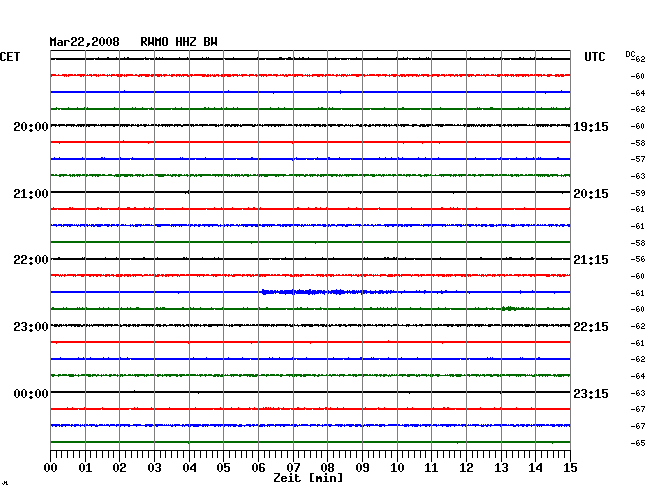The width and height of the screenshot is (650, 494).
Task: Select minute tick label 03
Action: coord(155,468)
